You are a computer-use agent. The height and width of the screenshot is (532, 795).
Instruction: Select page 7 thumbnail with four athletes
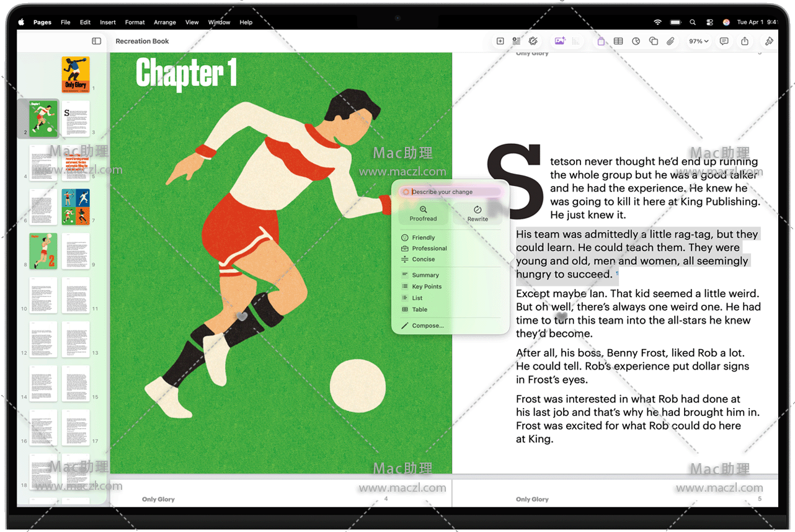pyautogui.click(x=76, y=207)
